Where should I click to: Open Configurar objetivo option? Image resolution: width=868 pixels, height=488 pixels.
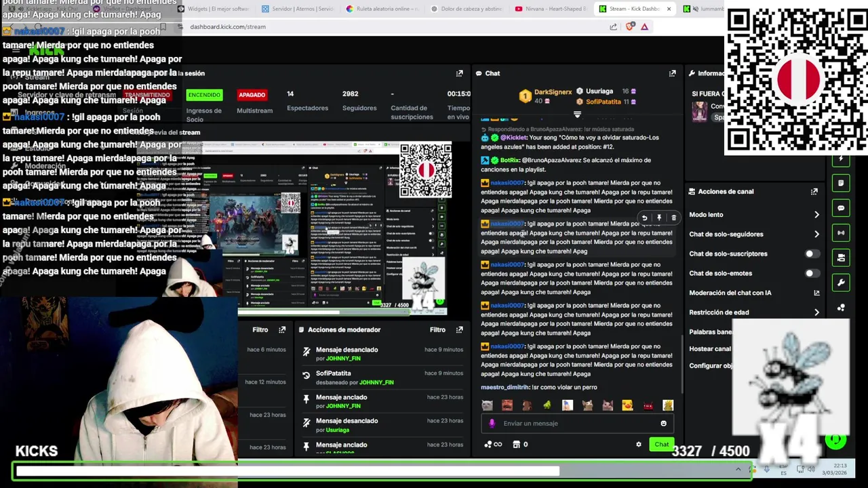click(x=710, y=366)
